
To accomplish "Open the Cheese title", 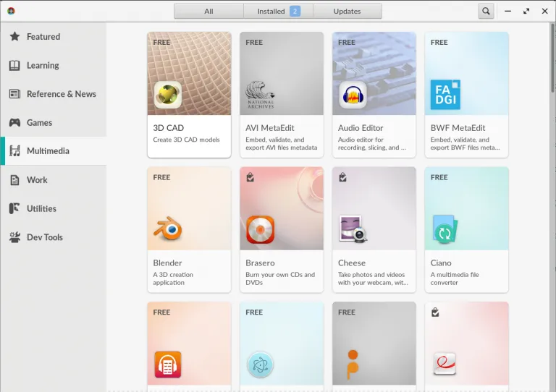I will pos(352,263).
